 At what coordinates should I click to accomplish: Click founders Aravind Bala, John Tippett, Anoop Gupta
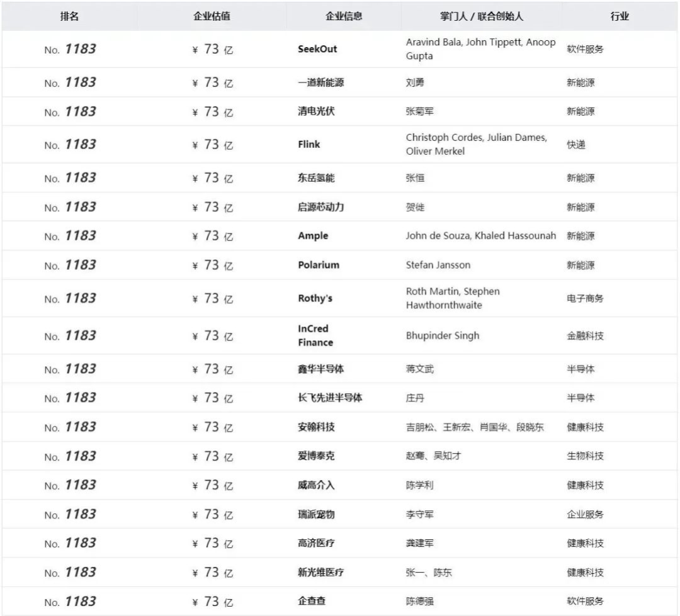[480, 49]
